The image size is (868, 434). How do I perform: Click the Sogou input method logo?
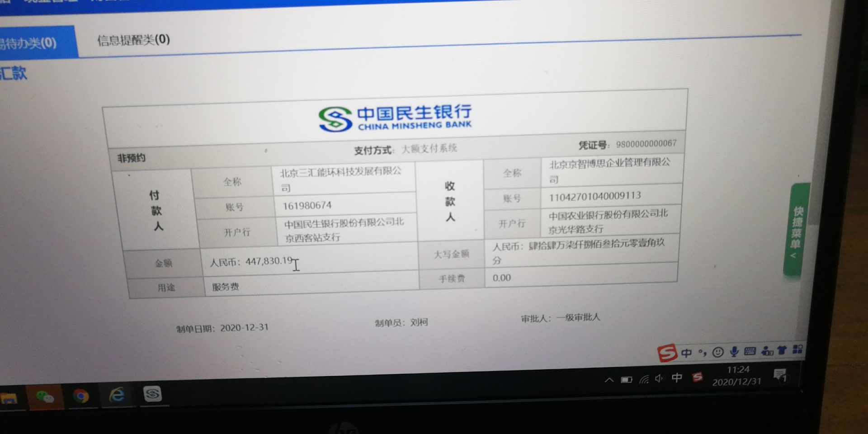pos(667,353)
